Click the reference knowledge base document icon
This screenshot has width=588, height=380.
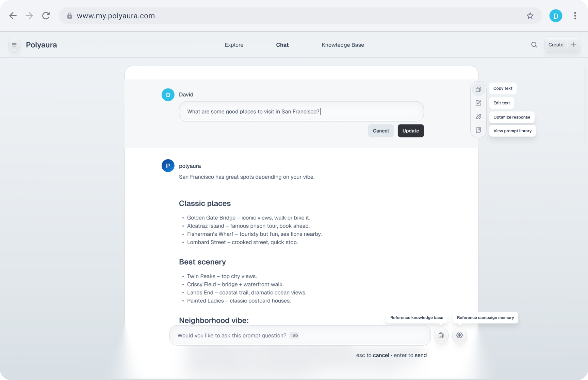tap(441, 335)
